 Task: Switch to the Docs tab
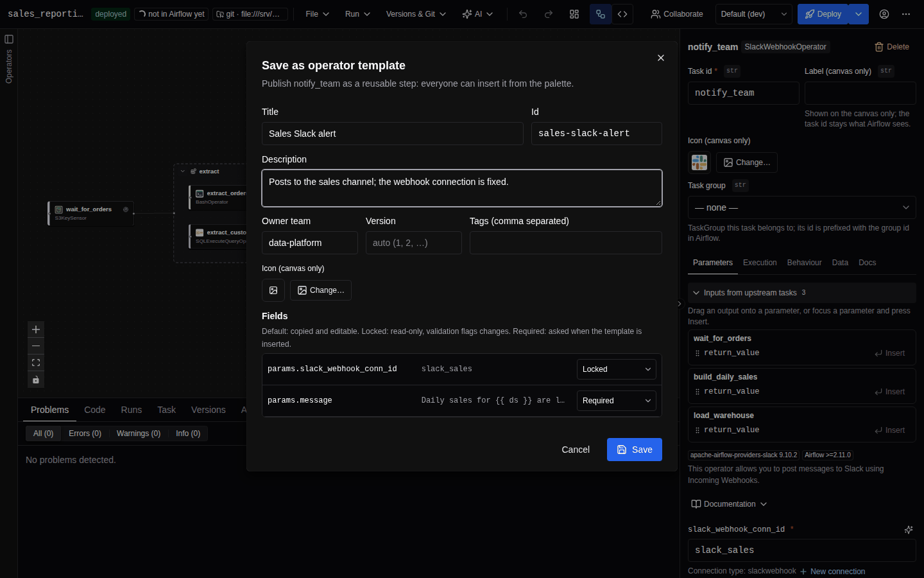[x=867, y=263]
